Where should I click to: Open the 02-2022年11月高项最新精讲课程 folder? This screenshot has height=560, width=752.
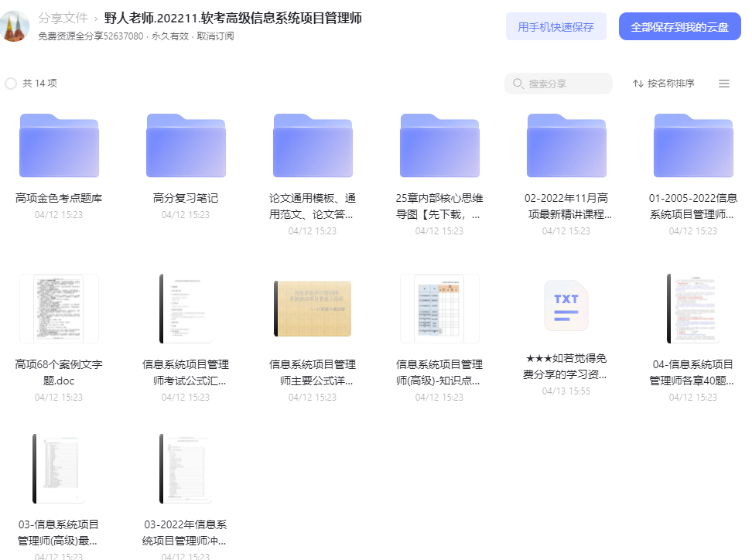(566, 145)
